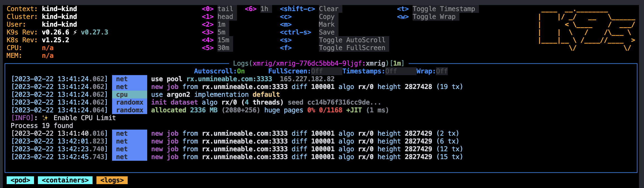This screenshot has height=188, width=644.
Task: Click the K8s Rev v1.25.2 value
Action: [x=55, y=40]
